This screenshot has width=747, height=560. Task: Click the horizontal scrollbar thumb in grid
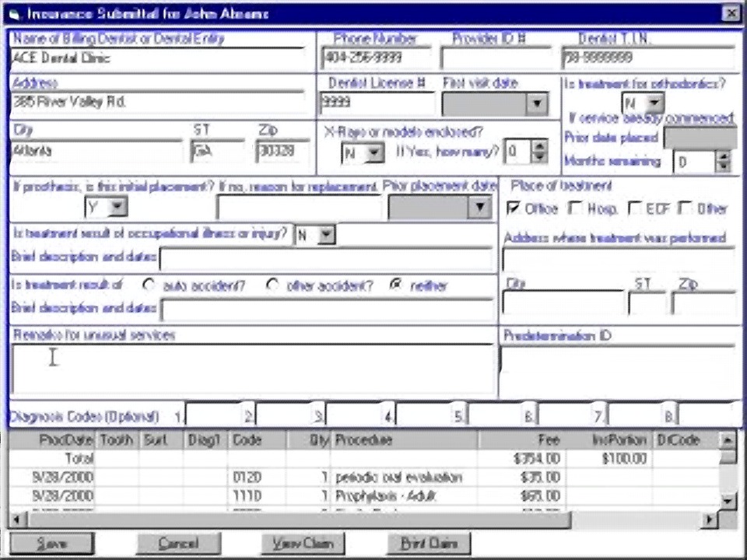pyautogui.click(x=299, y=519)
